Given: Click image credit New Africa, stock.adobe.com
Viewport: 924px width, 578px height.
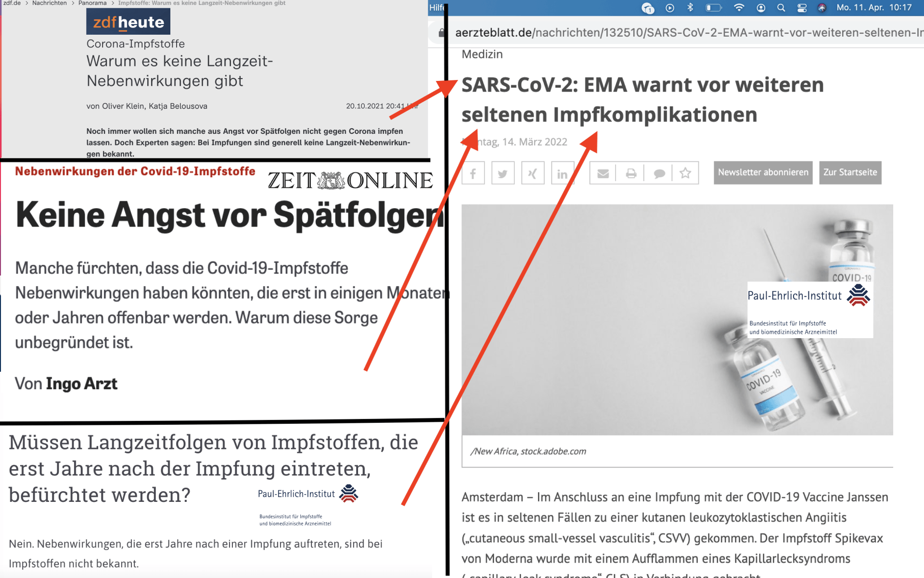Looking at the screenshot, I should tap(529, 451).
